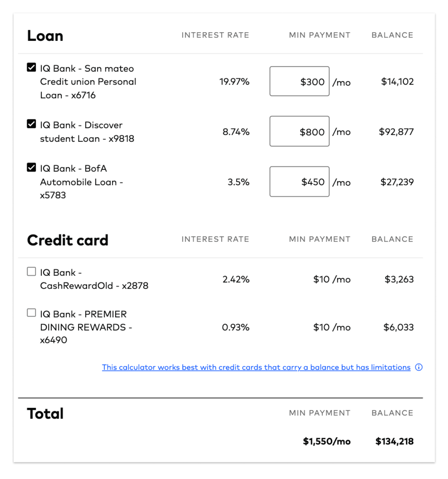Viewport: 448px width, 479px height.
Task: Click the Discover student Loan label text
Action: (x=87, y=132)
